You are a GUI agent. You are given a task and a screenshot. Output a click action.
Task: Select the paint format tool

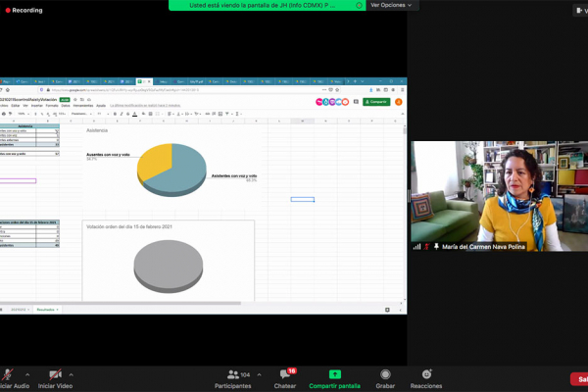[11, 114]
